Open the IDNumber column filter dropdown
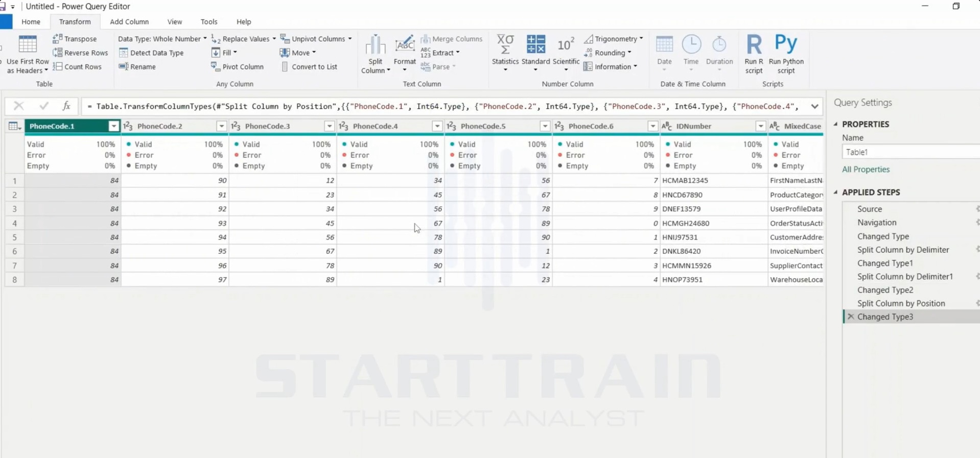980x458 pixels. click(x=760, y=126)
